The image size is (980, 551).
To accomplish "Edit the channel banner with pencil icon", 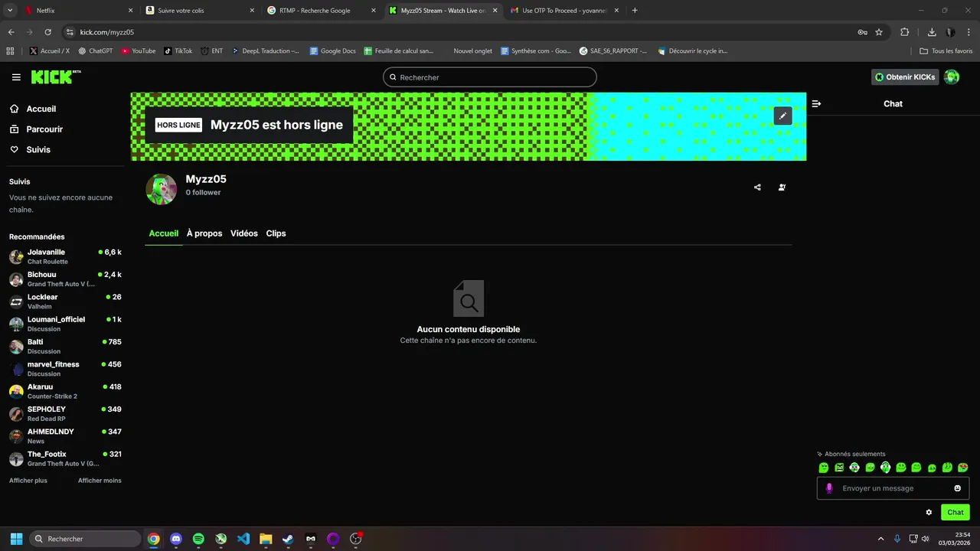I will point(782,116).
